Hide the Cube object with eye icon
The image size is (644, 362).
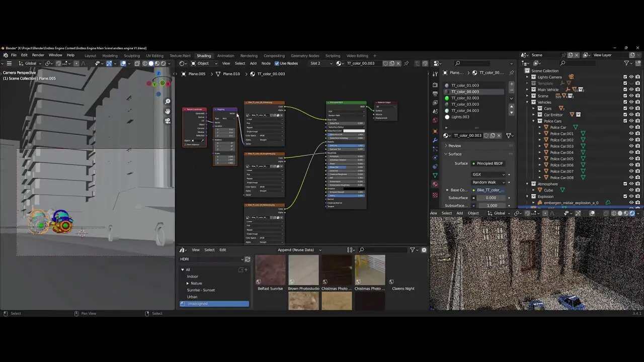point(631,190)
